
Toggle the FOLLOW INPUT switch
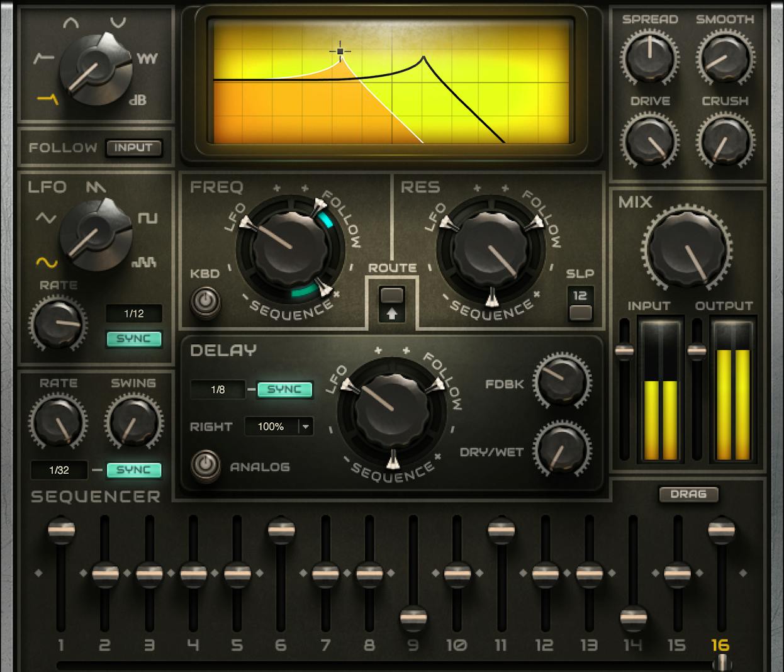pos(134,148)
